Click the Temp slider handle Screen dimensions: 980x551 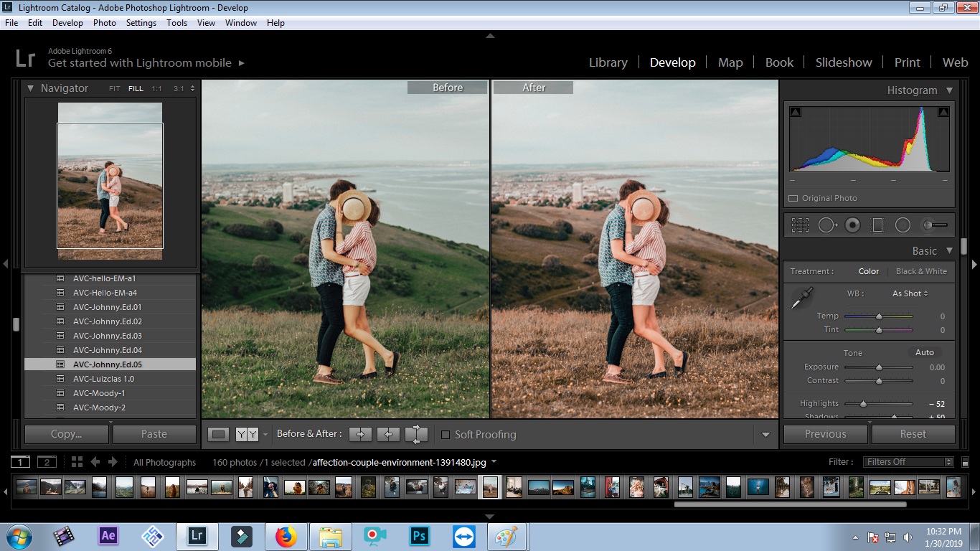[x=879, y=316]
